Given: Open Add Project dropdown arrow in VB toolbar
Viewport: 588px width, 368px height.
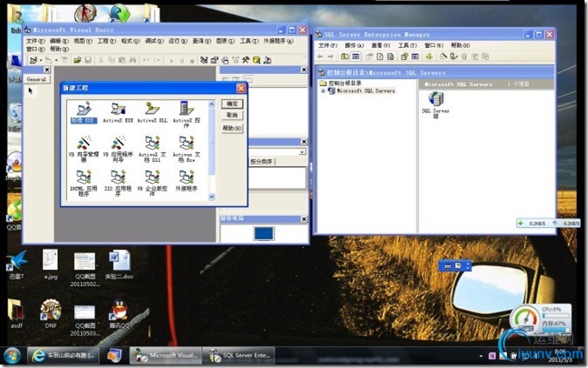Looking at the screenshot, I should 40,60.
